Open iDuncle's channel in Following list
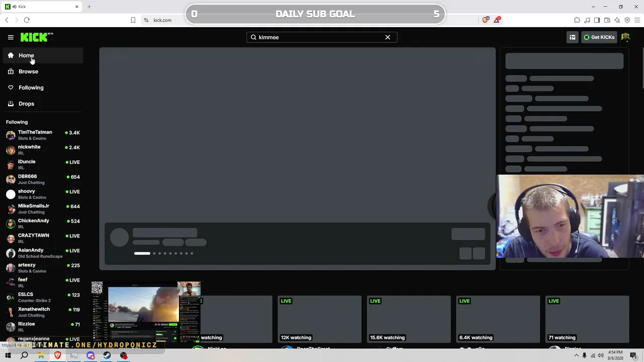Viewport: 644px width, 362px height. pos(43,164)
